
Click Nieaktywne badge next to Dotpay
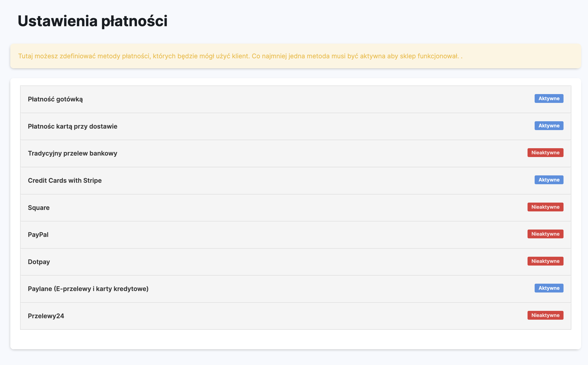tap(545, 261)
